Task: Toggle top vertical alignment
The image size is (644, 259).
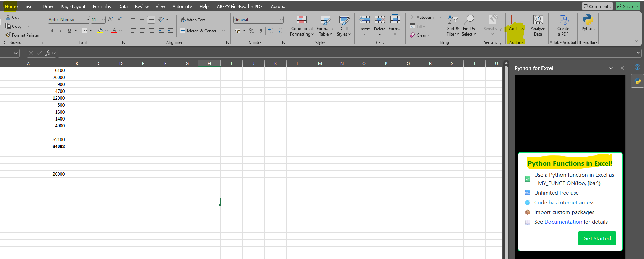Action: [x=133, y=20]
